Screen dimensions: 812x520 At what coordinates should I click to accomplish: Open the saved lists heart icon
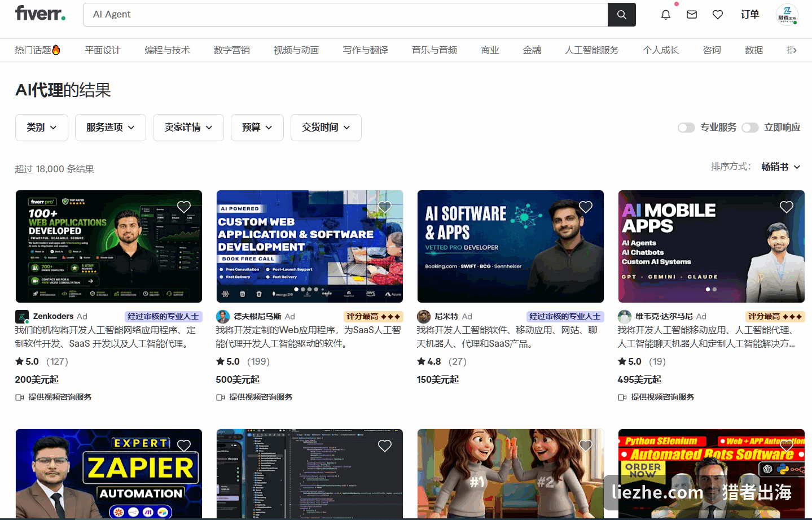tap(718, 15)
